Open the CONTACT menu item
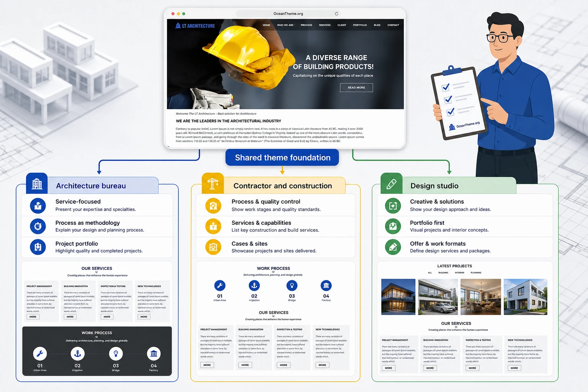This screenshot has width=588, height=392. (393, 25)
